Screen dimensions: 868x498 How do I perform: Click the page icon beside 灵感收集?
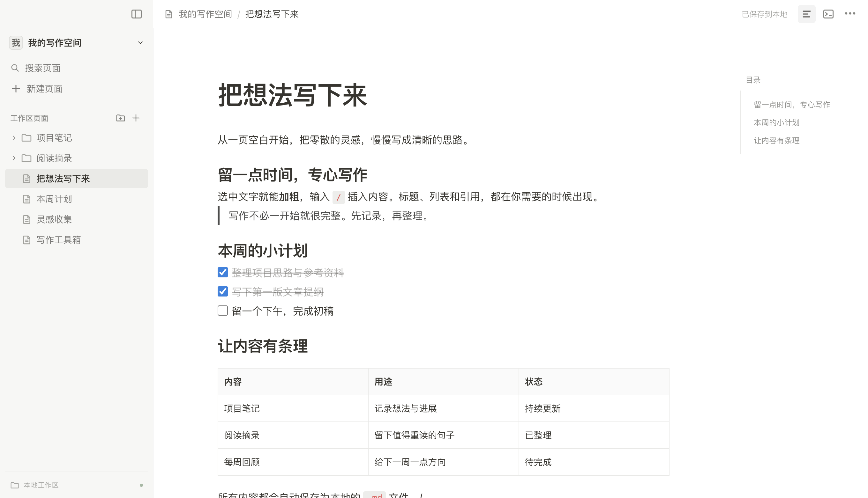point(27,220)
